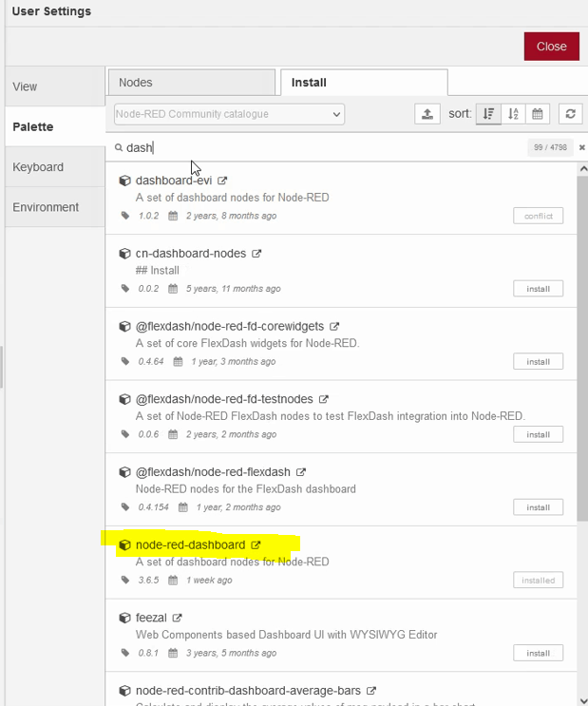Open the Environment settings section

46,207
